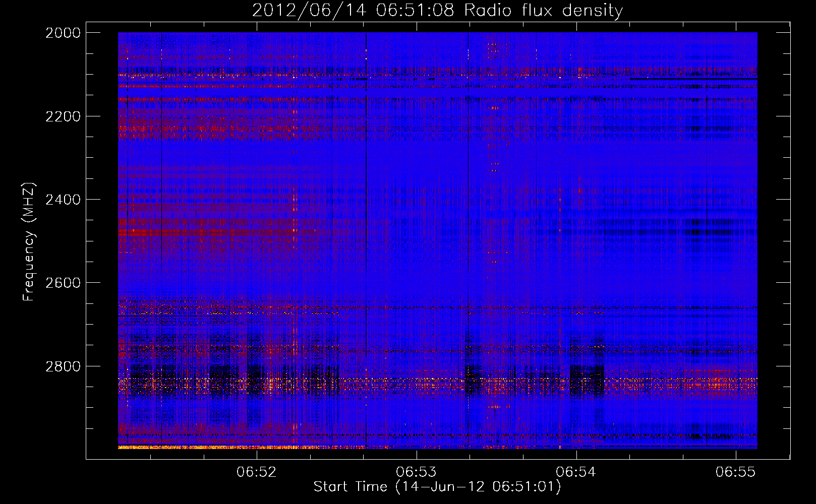Viewport: 816px width, 504px height.
Task: Click the 06:55 time tick label
Action: tap(736, 472)
